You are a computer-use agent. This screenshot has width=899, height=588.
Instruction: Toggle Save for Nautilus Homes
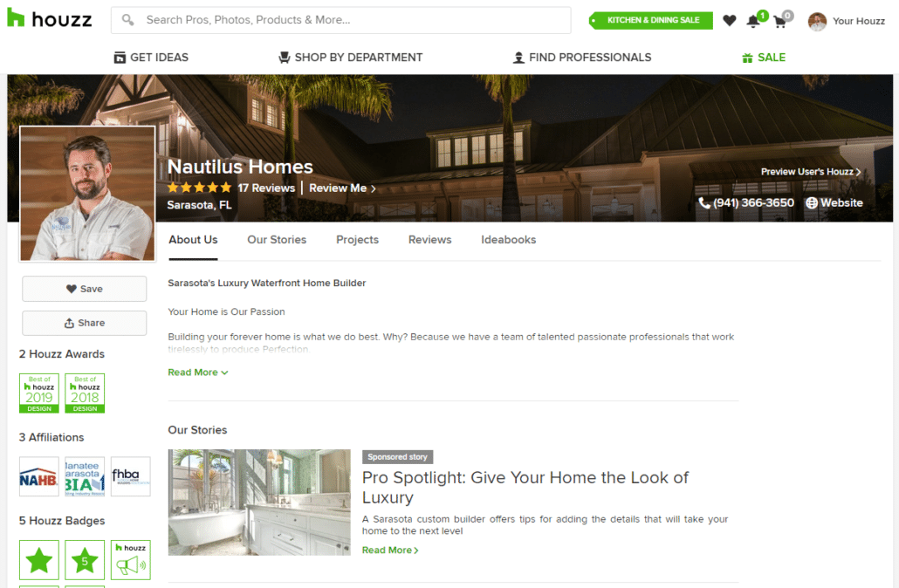[85, 289]
